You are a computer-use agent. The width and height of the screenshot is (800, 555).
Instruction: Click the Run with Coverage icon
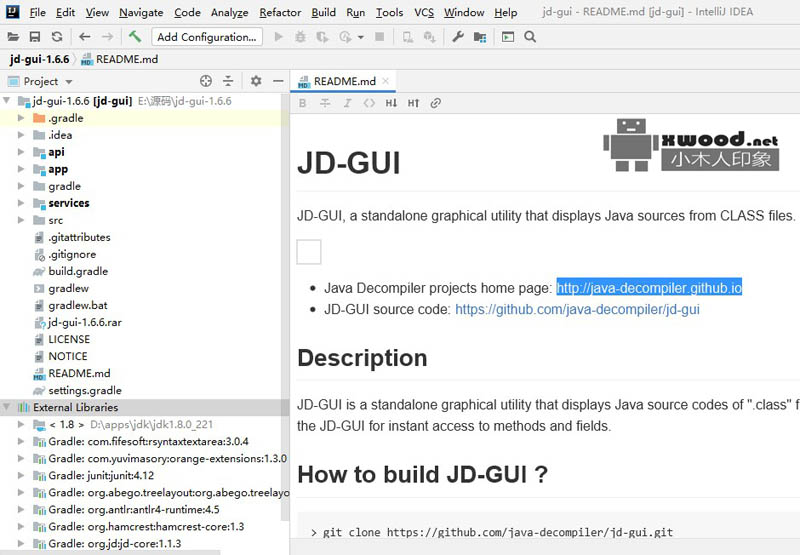point(322,37)
